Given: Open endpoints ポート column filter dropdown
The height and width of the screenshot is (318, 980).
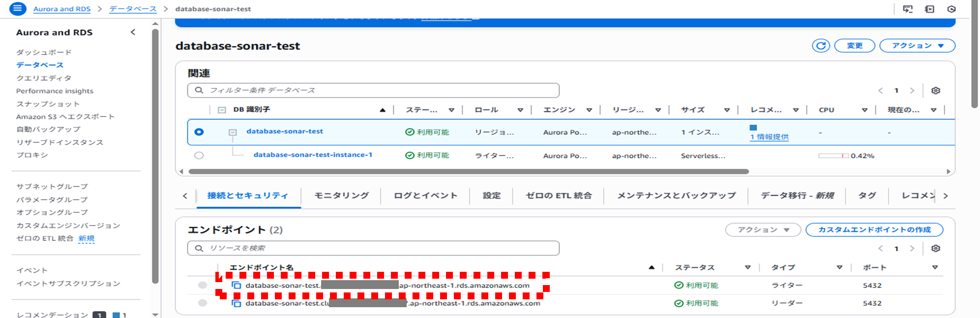Looking at the screenshot, I should 935,267.
